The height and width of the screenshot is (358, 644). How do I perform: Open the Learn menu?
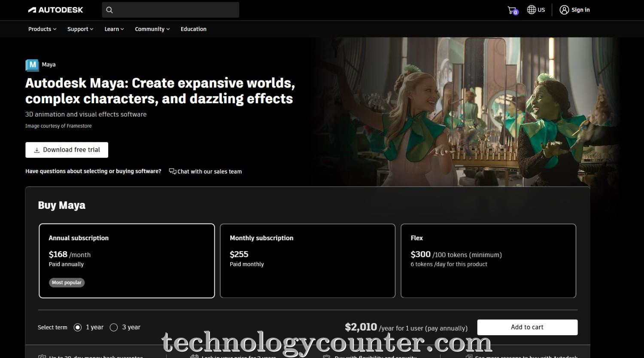pos(114,29)
